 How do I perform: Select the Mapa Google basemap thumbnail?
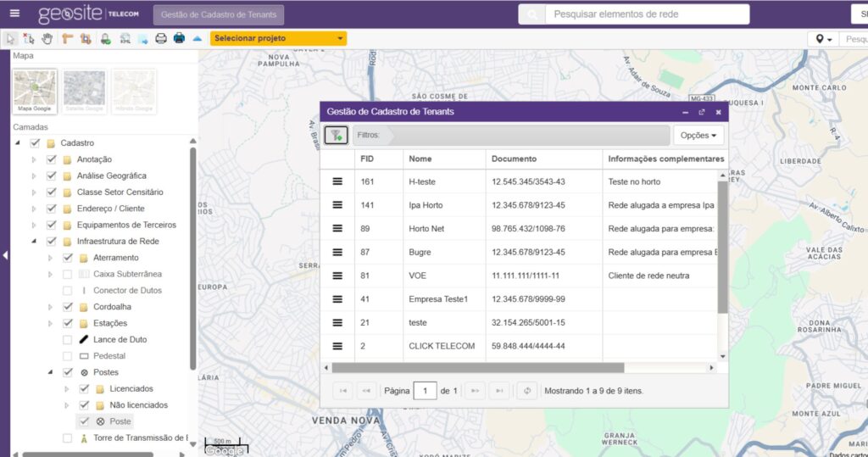coord(36,92)
